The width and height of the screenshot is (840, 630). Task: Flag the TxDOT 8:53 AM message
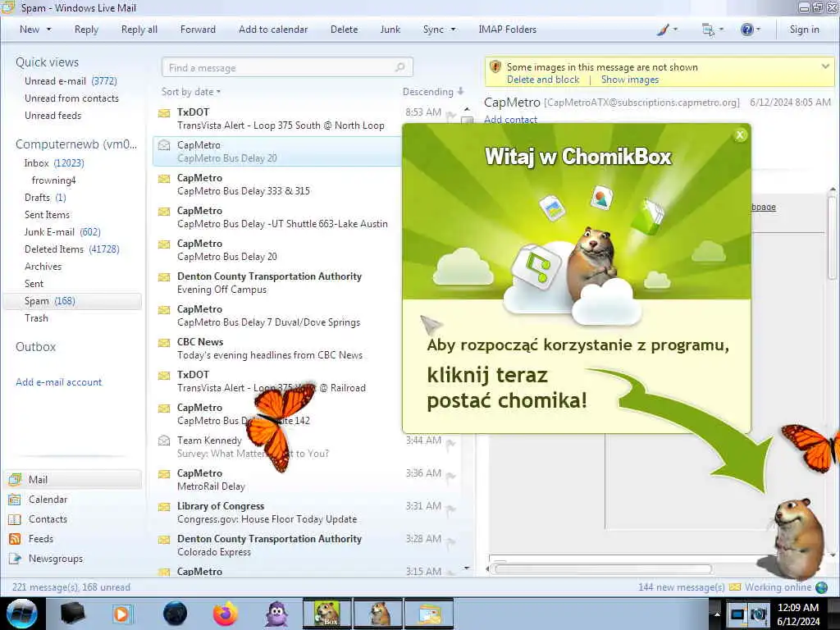(x=450, y=115)
